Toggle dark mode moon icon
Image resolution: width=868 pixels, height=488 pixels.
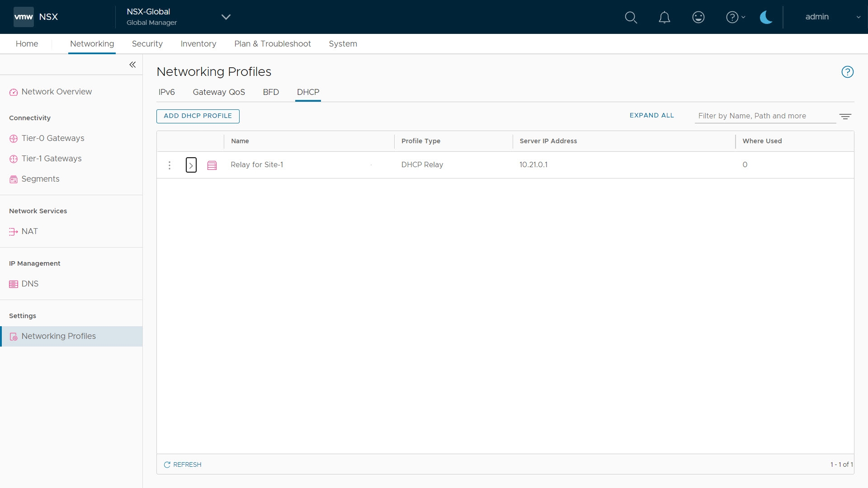point(766,17)
